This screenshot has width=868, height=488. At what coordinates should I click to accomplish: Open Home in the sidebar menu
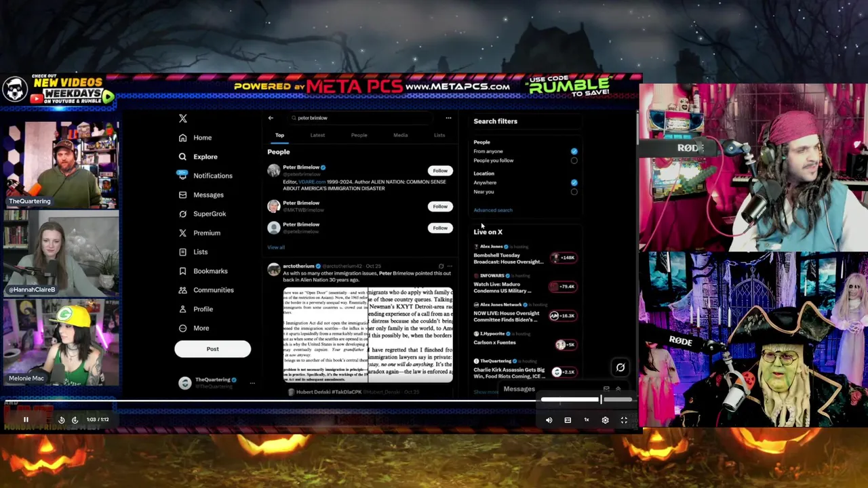coord(202,138)
